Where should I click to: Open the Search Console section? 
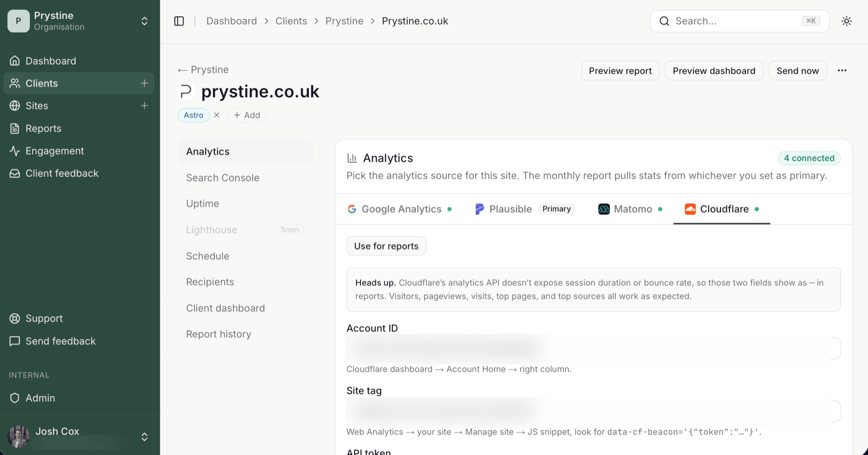(245, 178)
